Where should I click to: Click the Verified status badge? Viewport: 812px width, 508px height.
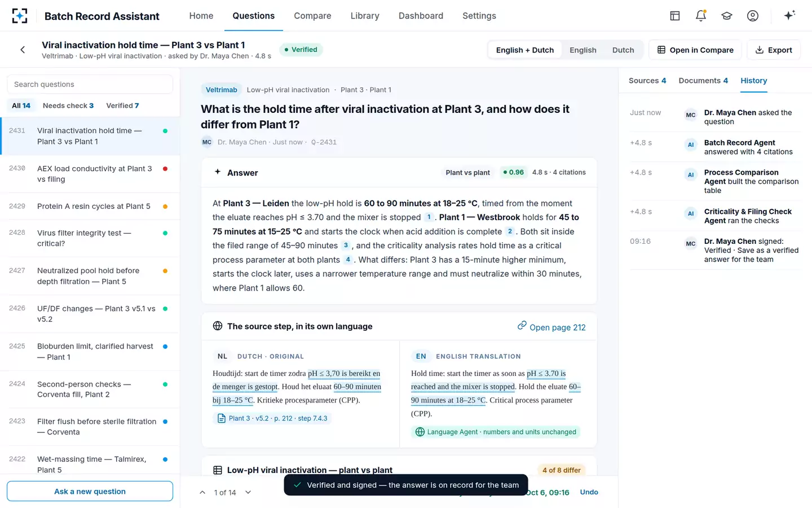tap(301, 50)
